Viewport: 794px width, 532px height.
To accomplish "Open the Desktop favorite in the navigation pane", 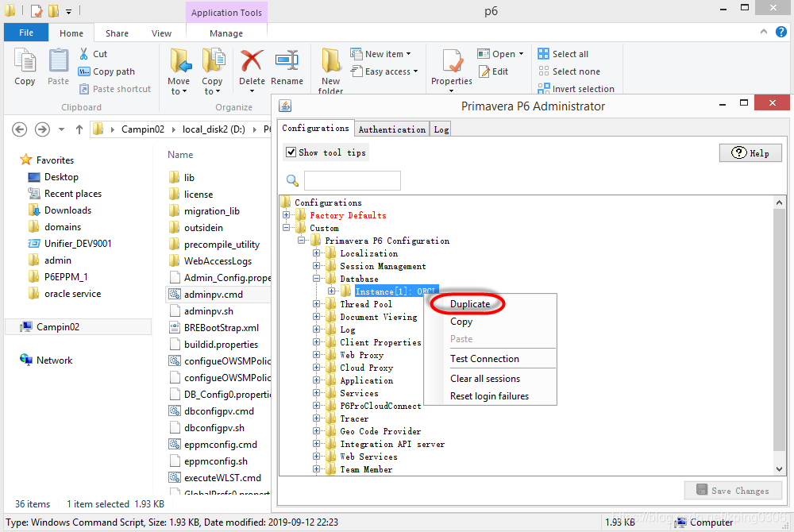I will 54,177.
